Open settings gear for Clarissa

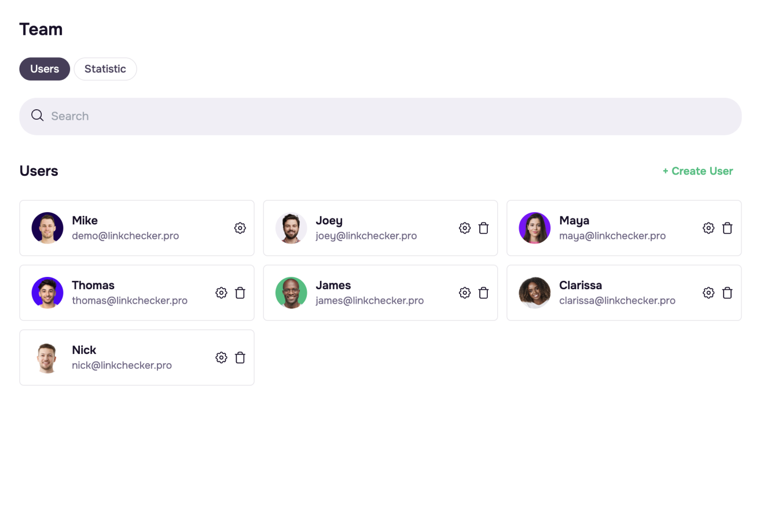point(708,293)
